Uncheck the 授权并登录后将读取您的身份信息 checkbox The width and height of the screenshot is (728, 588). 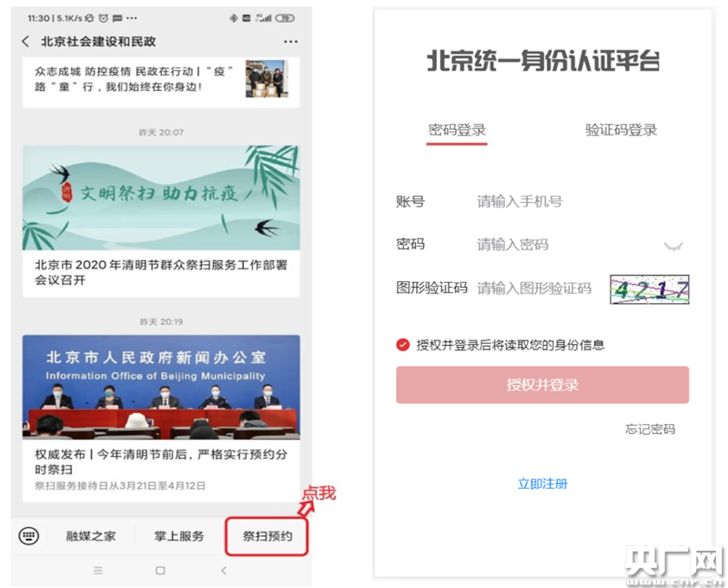[x=403, y=345]
